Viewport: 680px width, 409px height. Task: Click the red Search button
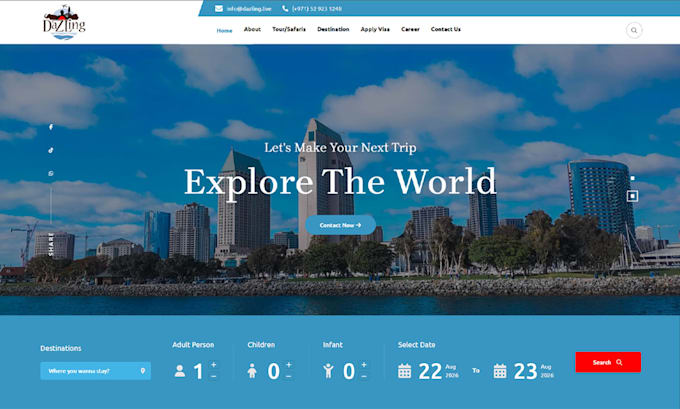pos(608,362)
